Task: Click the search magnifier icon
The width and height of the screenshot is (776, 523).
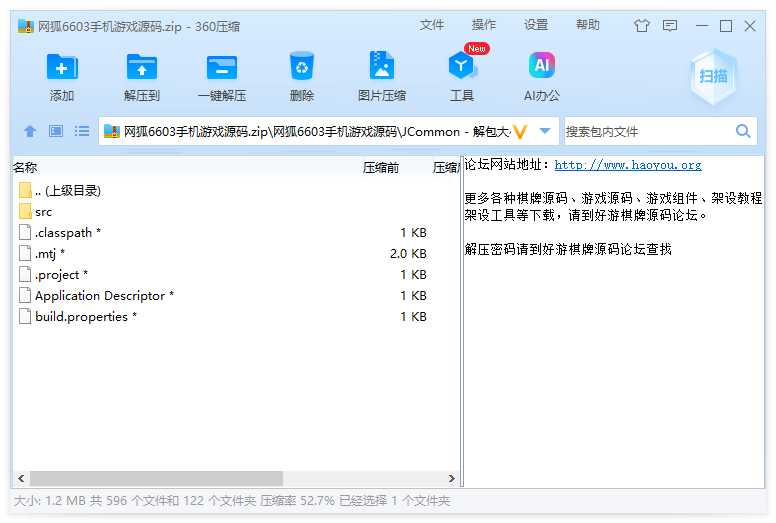Action: pyautogui.click(x=743, y=131)
